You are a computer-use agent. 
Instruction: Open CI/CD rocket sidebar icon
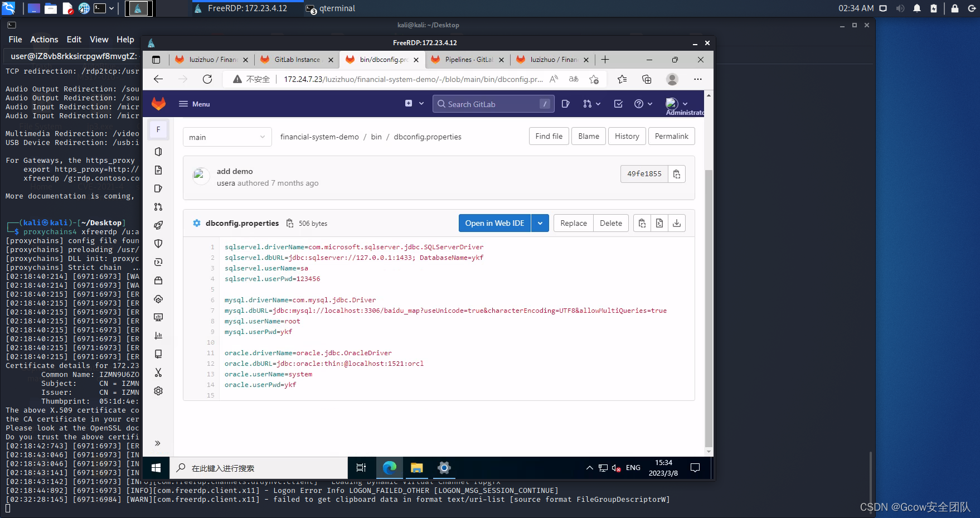click(x=158, y=225)
